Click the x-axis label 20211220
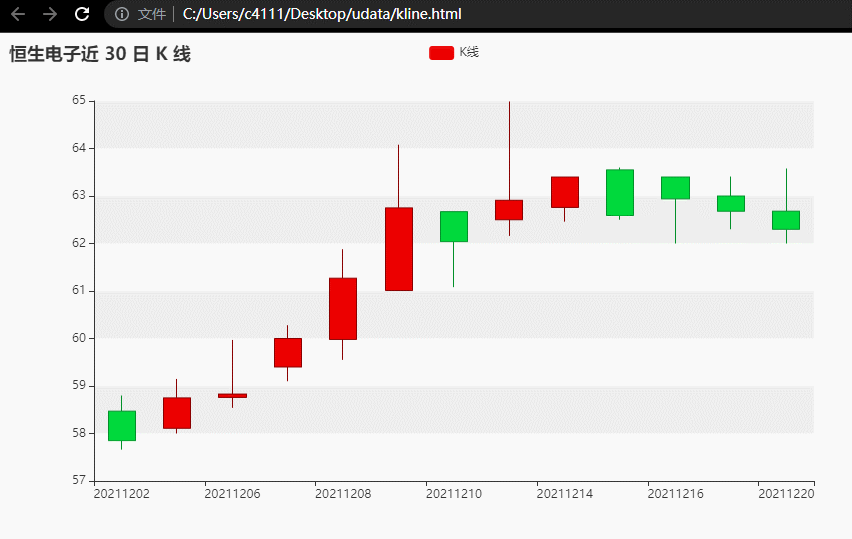This screenshot has height=539, width=852. click(x=786, y=494)
